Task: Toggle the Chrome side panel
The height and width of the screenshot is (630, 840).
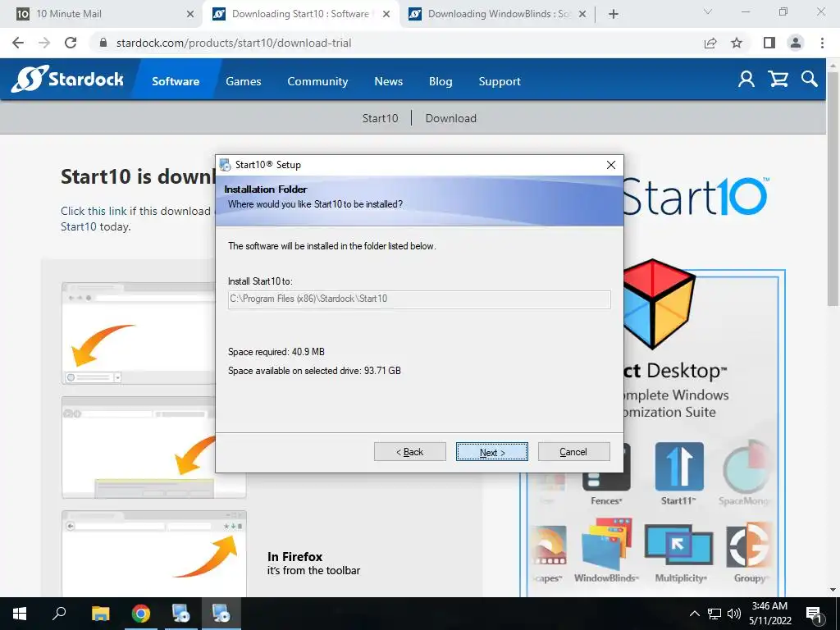Action: coord(769,43)
